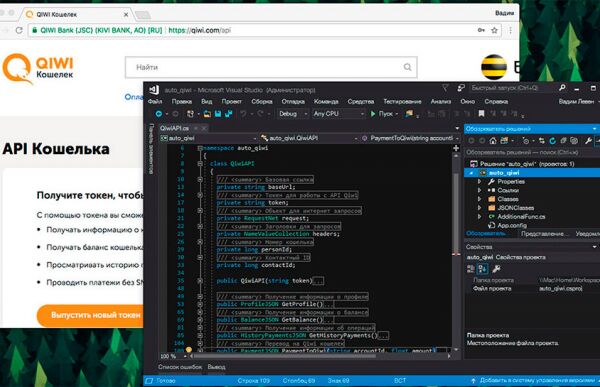Click the wrench Properties icon in Solution Explorer toolbar
Image resolution: width=600 pixels, height=387 pixels.
click(x=589, y=141)
